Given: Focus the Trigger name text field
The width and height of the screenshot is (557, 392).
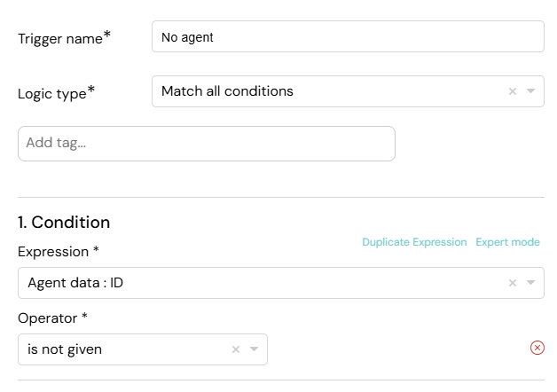Looking at the screenshot, I should tap(348, 36).
